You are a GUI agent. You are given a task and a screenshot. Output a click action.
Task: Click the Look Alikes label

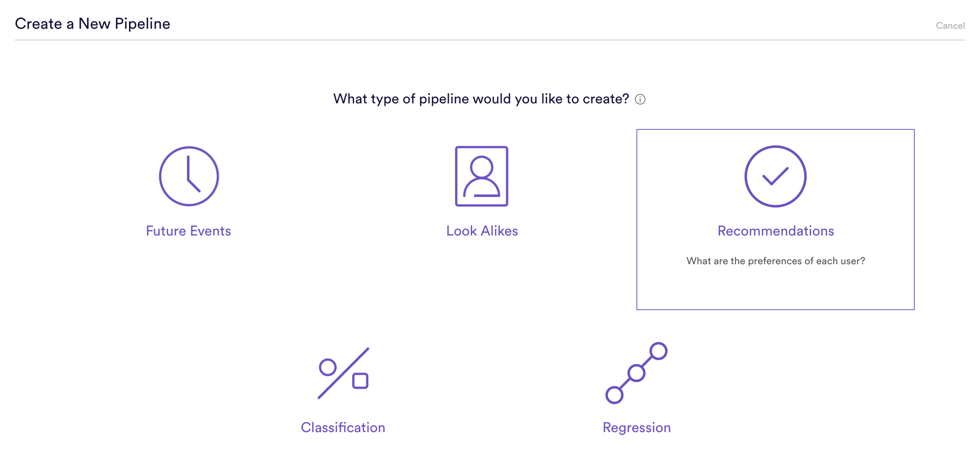pos(482,231)
